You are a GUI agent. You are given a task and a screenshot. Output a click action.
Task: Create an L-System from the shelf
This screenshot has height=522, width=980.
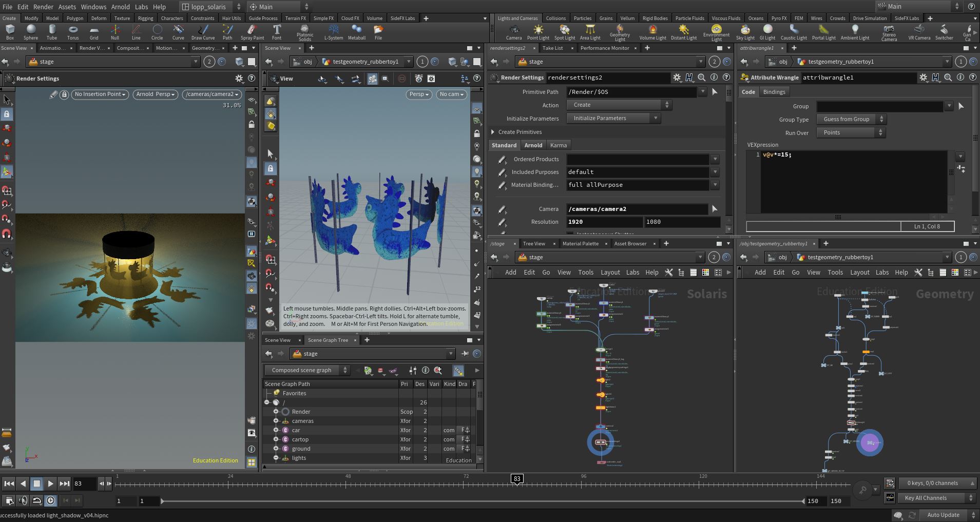click(x=334, y=32)
